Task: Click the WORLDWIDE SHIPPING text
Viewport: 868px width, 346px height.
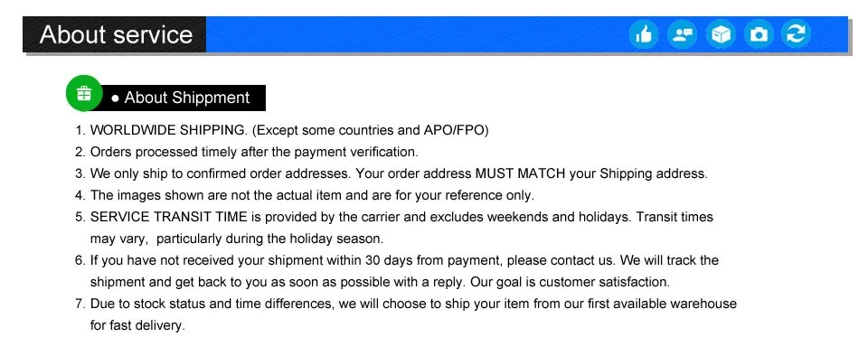Action: pyautogui.click(x=168, y=130)
